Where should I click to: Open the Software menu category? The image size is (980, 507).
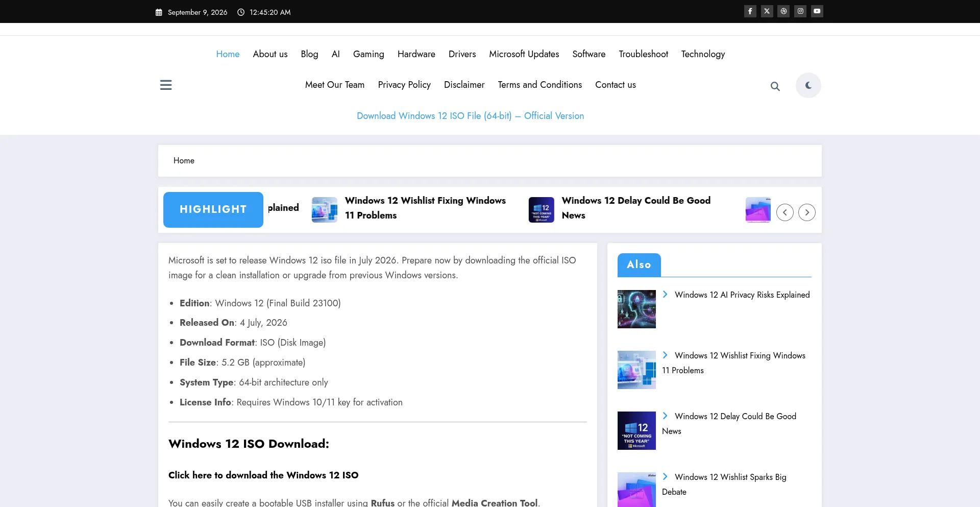click(589, 54)
